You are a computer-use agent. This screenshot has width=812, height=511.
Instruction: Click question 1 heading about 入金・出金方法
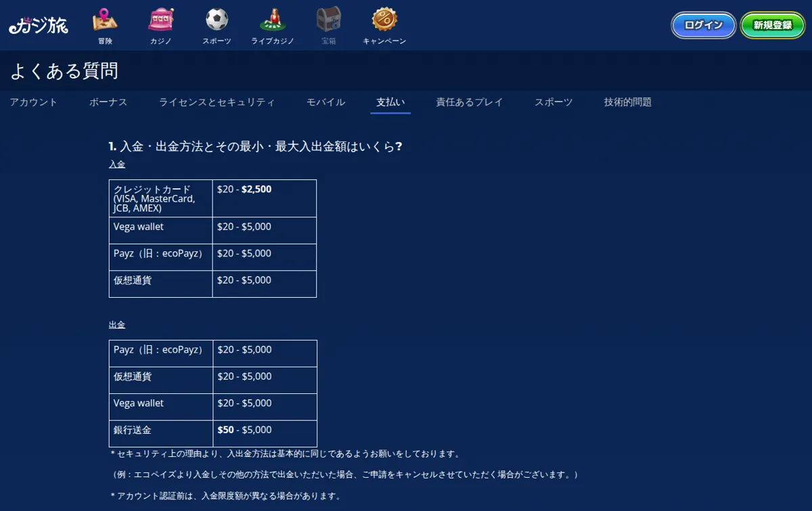tap(256, 146)
